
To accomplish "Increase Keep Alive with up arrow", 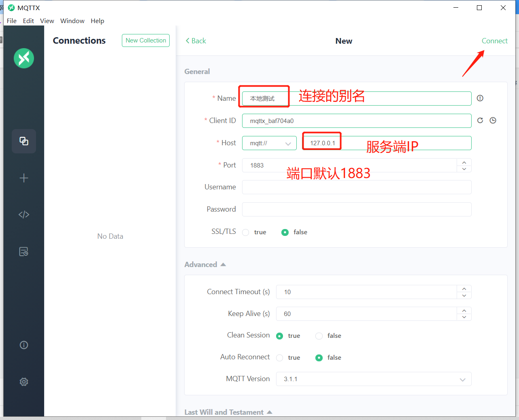I will pos(464,310).
